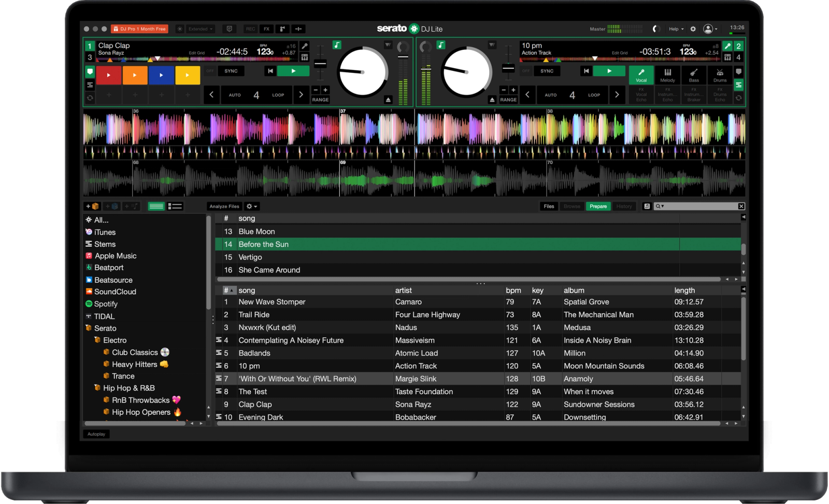Activate the Vocal stem pad on deck 2
This screenshot has height=504, width=829.
pos(641,75)
